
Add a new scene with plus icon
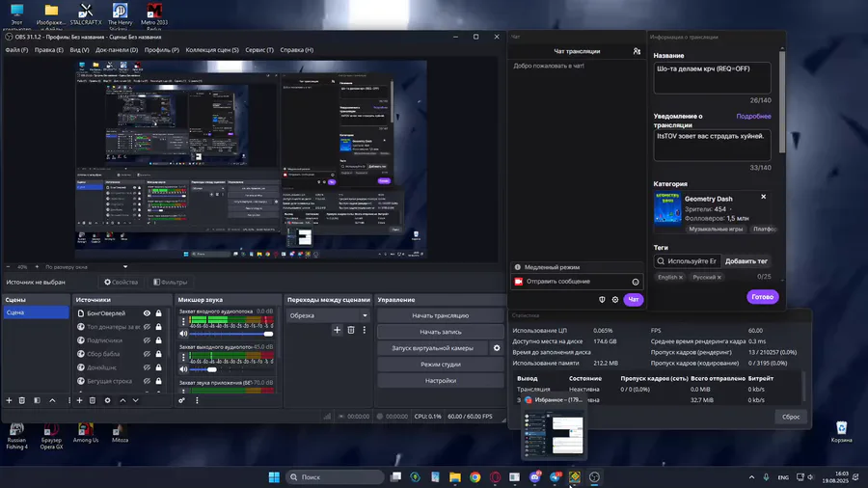(9, 400)
